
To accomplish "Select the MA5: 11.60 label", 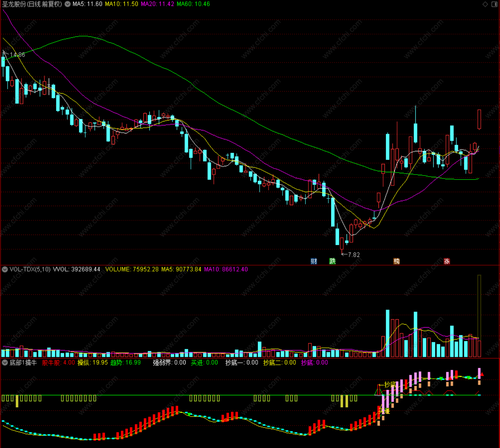I will (x=87, y=4).
